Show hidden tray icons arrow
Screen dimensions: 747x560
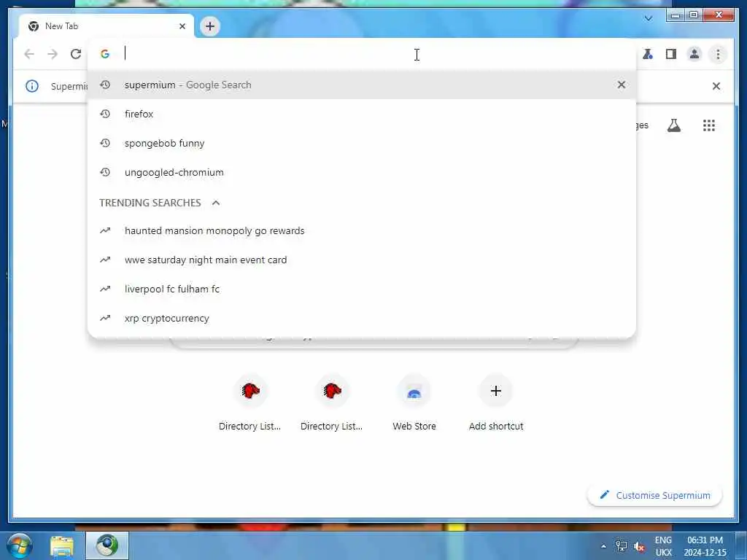pos(603,546)
